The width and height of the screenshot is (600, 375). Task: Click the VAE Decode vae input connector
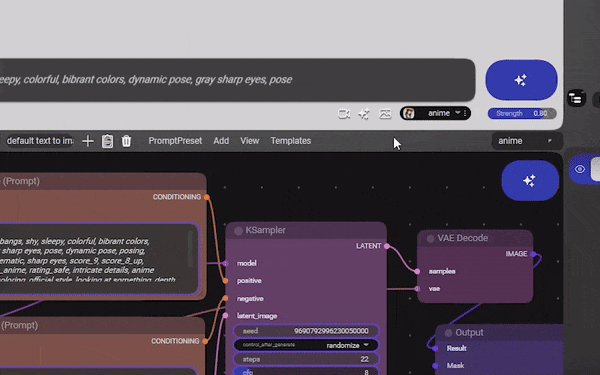pyautogui.click(x=417, y=289)
